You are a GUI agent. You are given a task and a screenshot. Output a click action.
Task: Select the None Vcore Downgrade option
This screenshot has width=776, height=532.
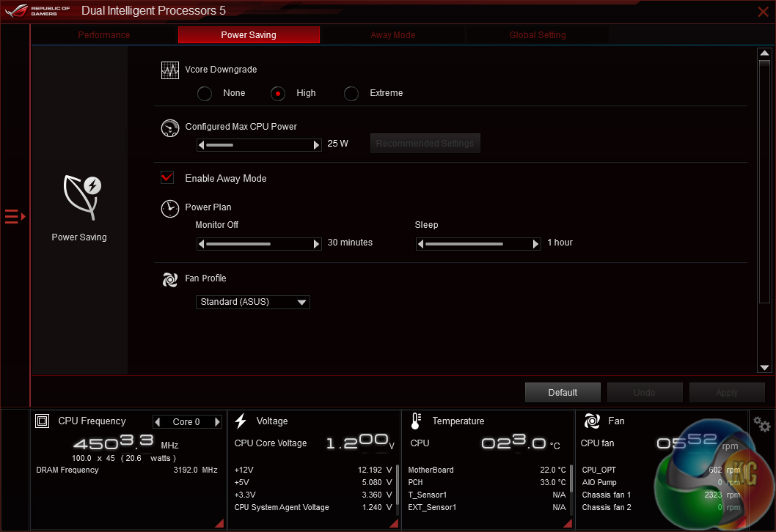[x=205, y=93]
